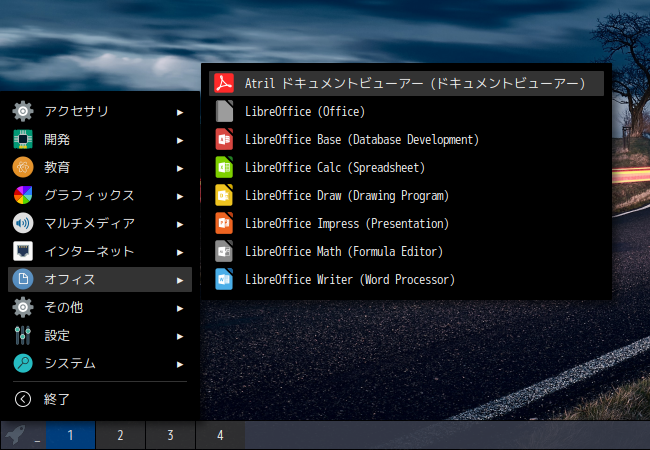Open the マルチメディア menu category
650x450 pixels.
click(x=100, y=223)
